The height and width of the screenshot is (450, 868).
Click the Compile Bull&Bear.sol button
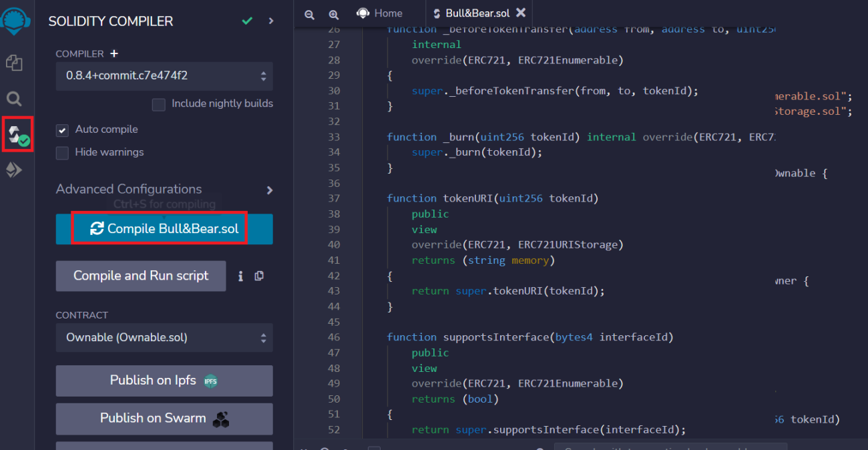[164, 229]
